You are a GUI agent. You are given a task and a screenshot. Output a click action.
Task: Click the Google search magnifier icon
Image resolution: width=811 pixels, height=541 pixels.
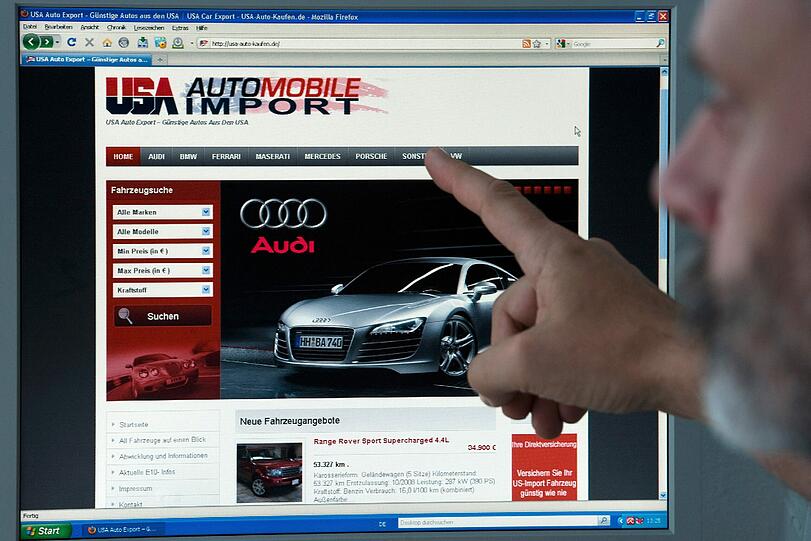660,43
